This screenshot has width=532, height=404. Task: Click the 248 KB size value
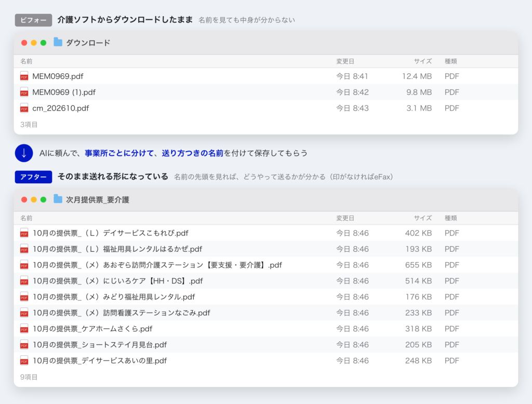418,360
